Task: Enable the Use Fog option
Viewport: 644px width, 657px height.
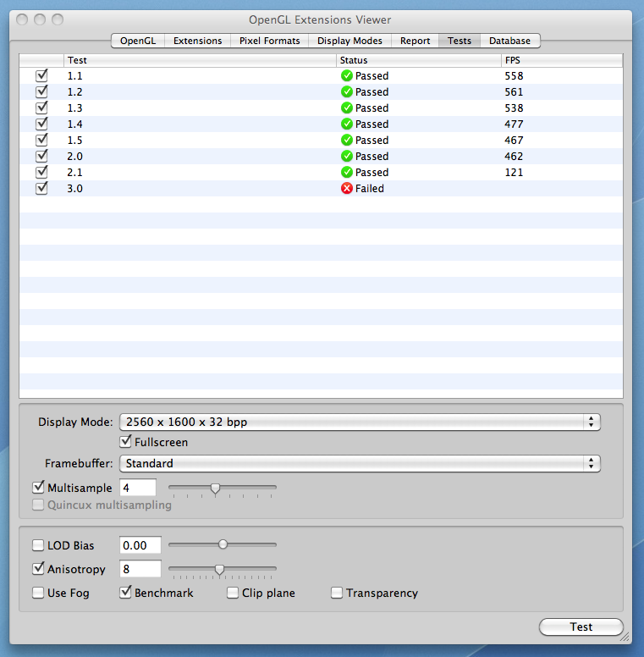Action: (x=38, y=593)
